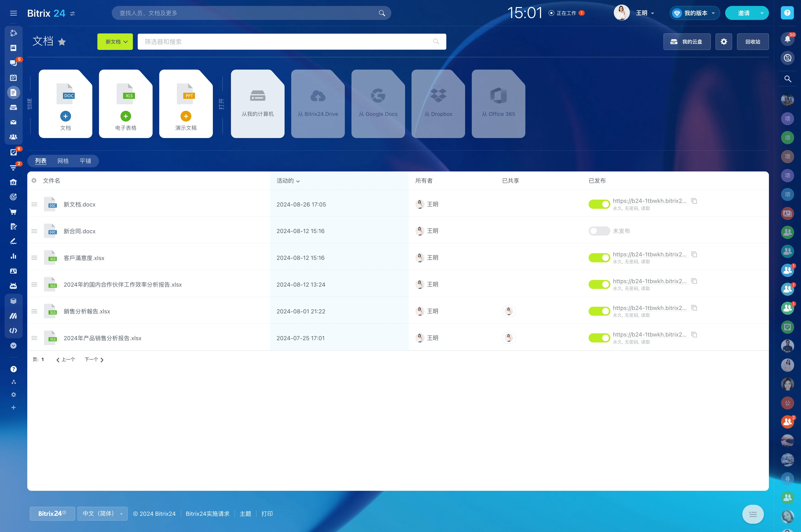Screen dimensions: 801x532
Task: Switch to 平铺 view tab
Action: [x=85, y=161]
